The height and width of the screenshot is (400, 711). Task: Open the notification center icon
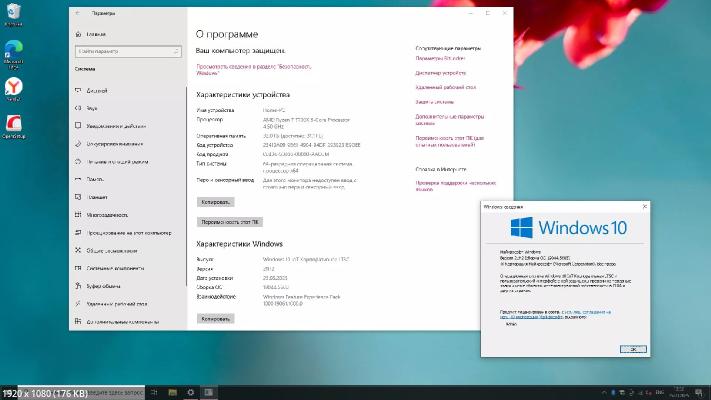(x=699, y=392)
